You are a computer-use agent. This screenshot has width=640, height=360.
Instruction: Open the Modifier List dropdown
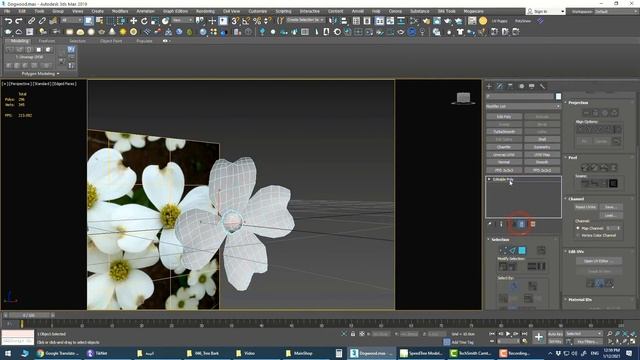click(523, 106)
